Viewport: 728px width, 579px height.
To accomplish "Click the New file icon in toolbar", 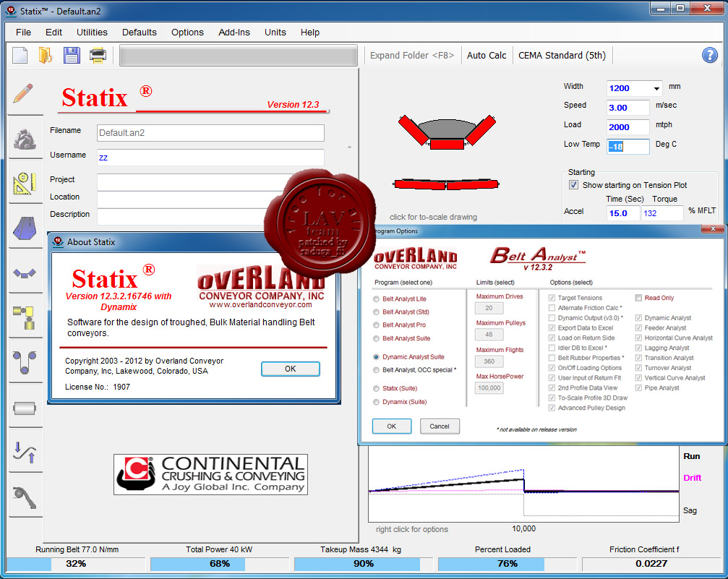I will click(20, 56).
